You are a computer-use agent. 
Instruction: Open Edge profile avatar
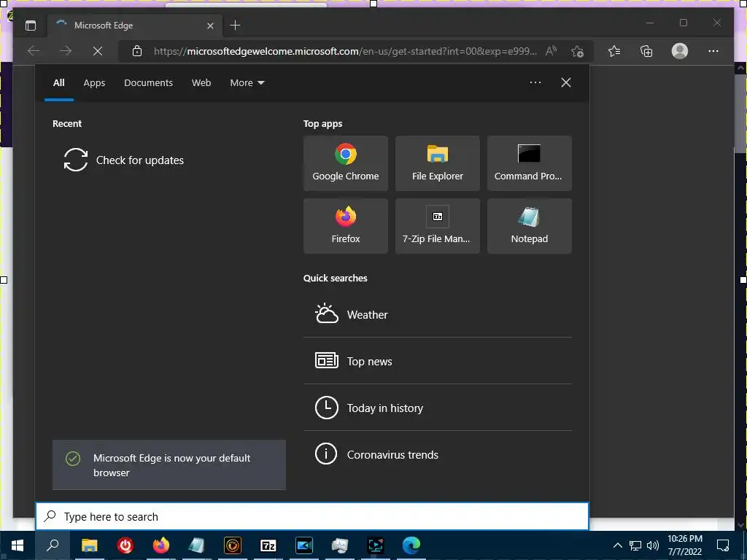pos(680,51)
